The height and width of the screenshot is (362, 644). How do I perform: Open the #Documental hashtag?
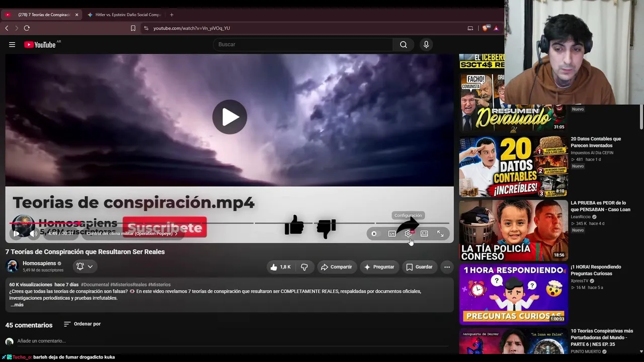[x=95, y=285]
